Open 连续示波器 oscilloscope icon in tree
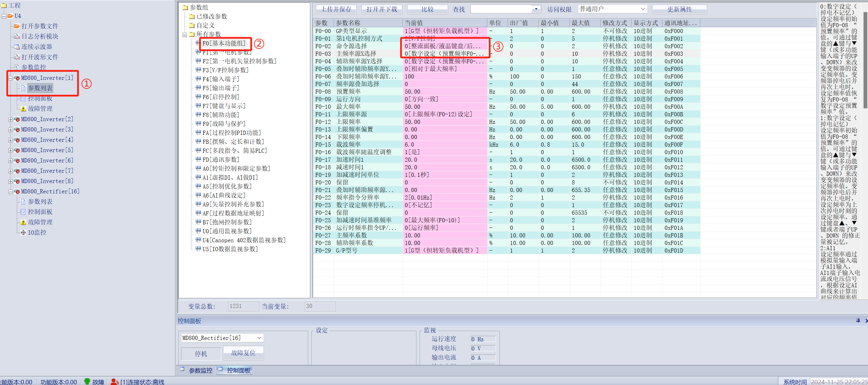 click(16, 47)
